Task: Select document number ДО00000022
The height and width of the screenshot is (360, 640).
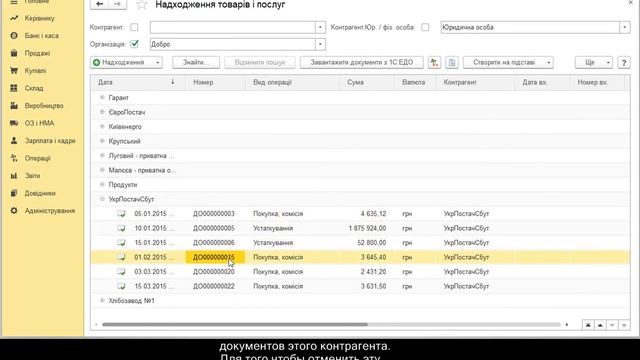Action: [214, 286]
